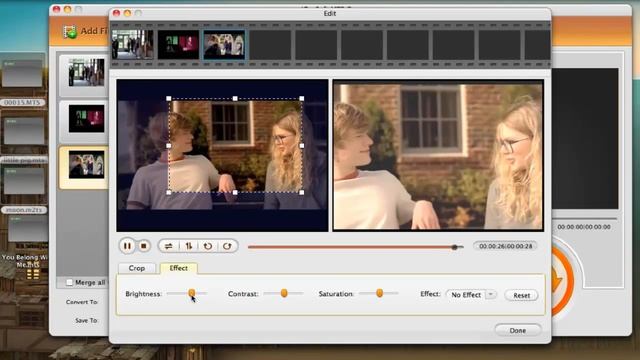This screenshot has height=360, width=640.
Task: Stop the video preview playback
Action: [144, 246]
